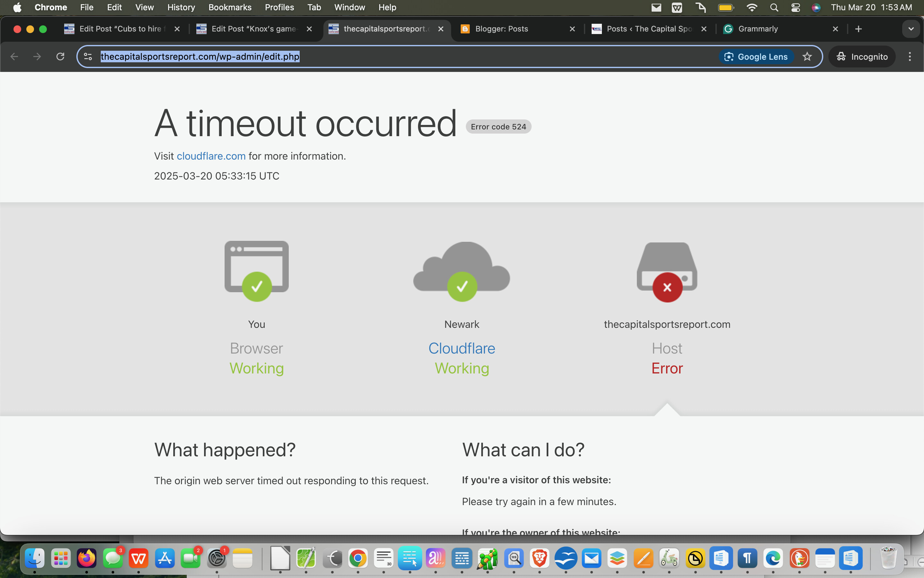
Task: Expand the tab search dropdown
Action: click(x=911, y=29)
